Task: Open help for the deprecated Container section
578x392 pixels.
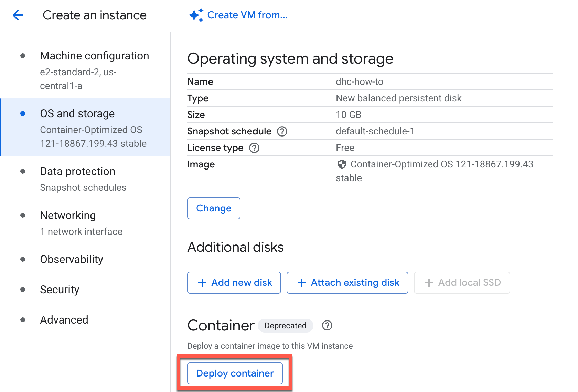Action: [x=327, y=326]
